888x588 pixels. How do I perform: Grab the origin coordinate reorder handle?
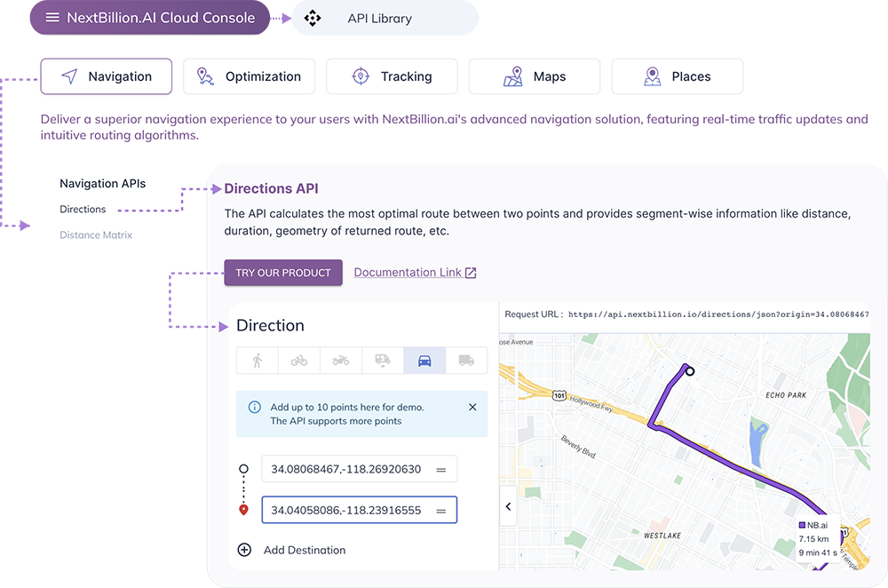[440, 469]
